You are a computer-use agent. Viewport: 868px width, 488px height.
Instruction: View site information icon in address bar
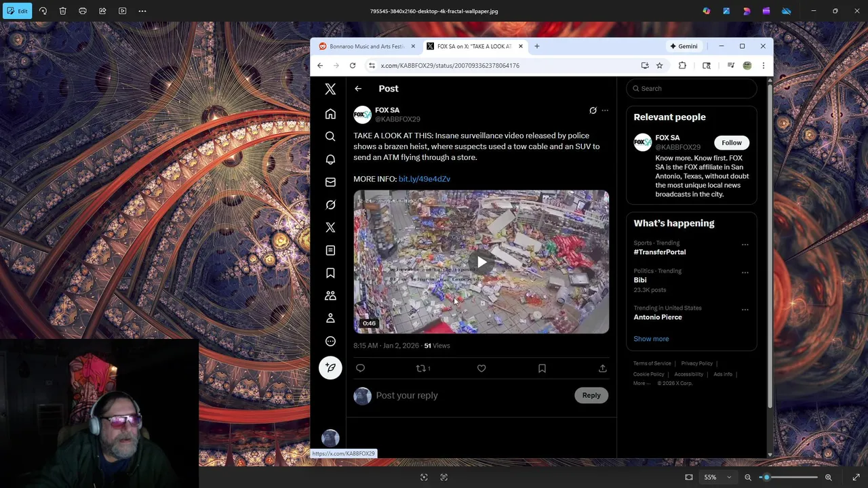coord(372,66)
